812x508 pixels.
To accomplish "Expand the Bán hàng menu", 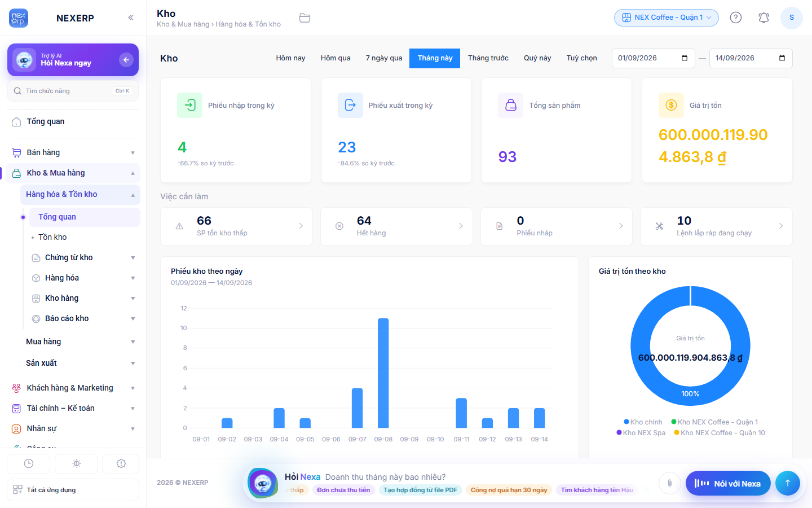I will (133, 153).
